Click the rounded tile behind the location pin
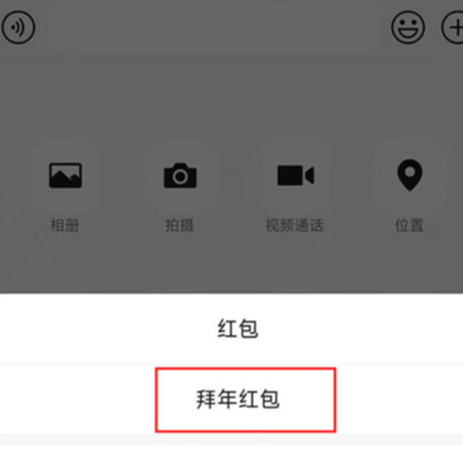Viewport: 463px width, 455px height. click(x=410, y=175)
